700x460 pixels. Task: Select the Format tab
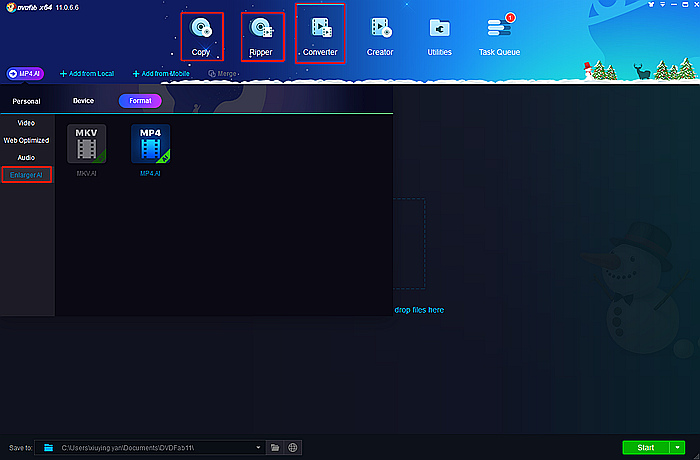point(139,101)
